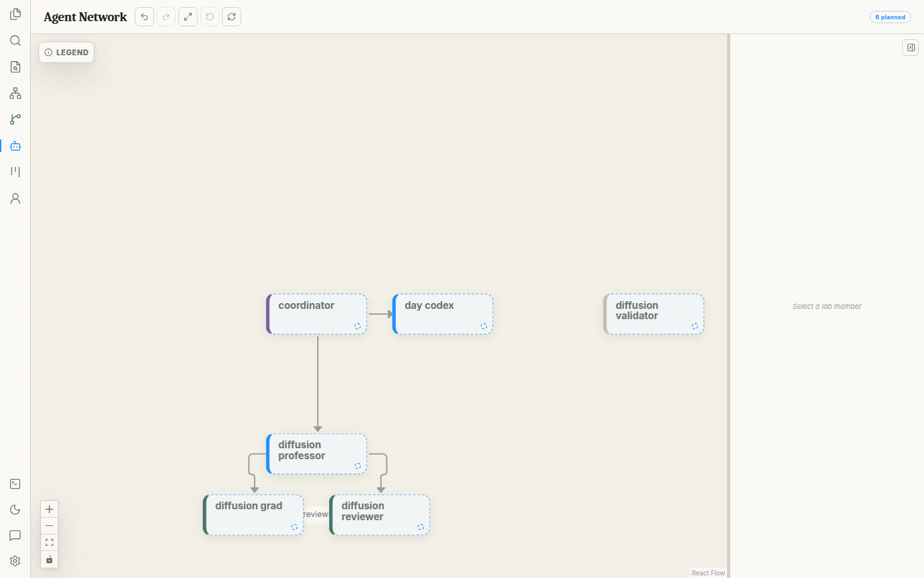Screen dimensions: 924x578
Task: Click the refresh toolbar icon
Action: click(x=232, y=17)
